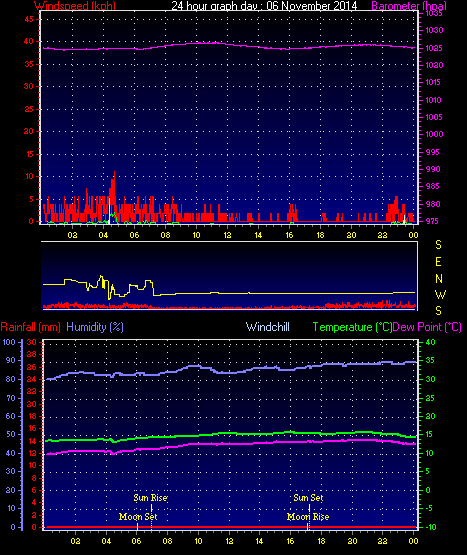Select 1010 on the barometer axis

(434, 100)
